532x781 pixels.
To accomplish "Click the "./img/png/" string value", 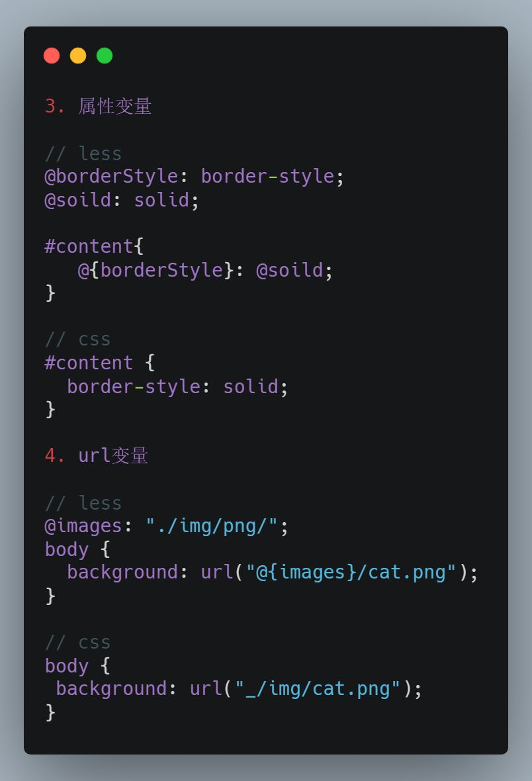I will click(x=212, y=526).
